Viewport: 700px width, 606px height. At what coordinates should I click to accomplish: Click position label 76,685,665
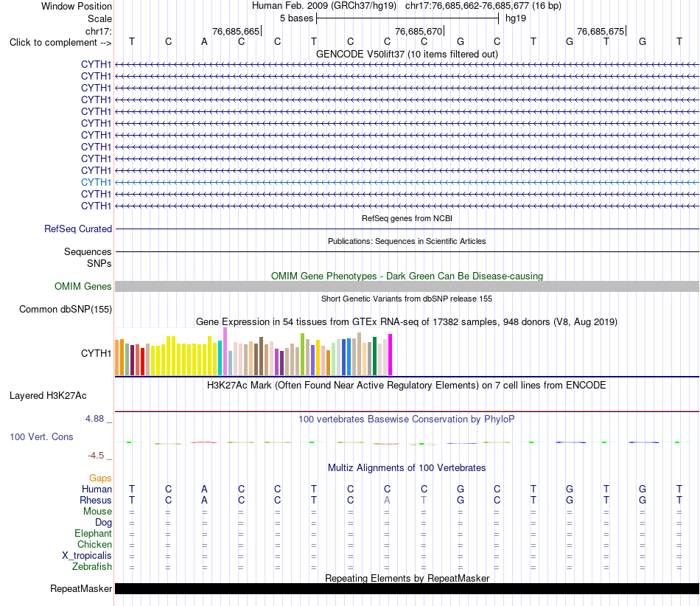[236, 31]
